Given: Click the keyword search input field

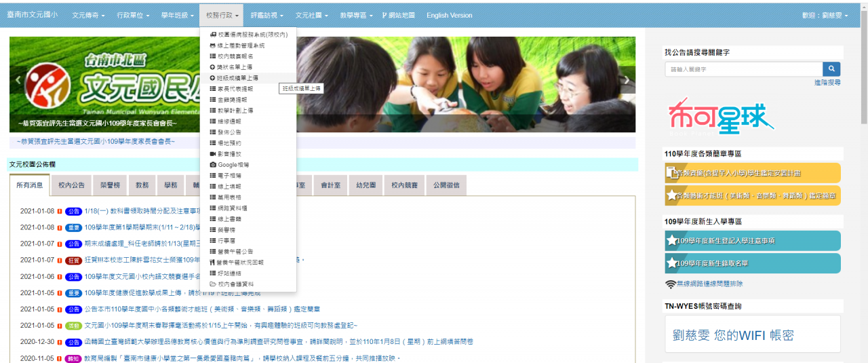Looking at the screenshot, I should [x=743, y=69].
